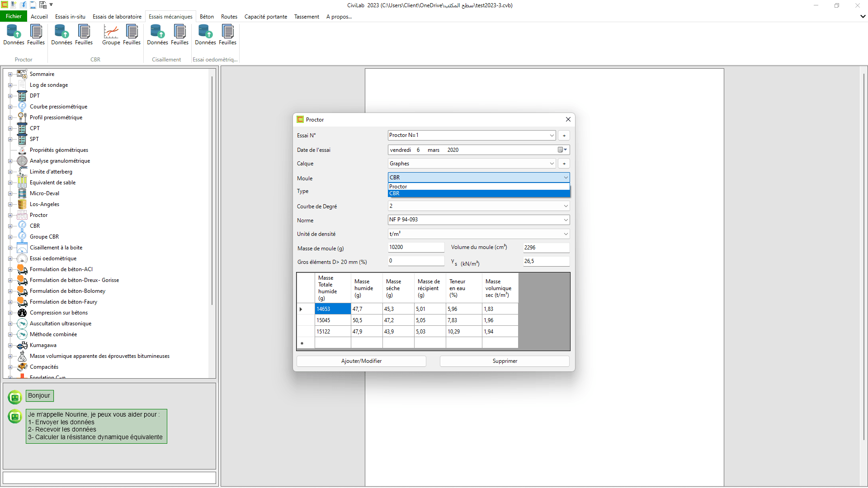Image resolution: width=868 pixels, height=488 pixels.
Task: Open CBR Données ribbon icon
Action: point(61,35)
